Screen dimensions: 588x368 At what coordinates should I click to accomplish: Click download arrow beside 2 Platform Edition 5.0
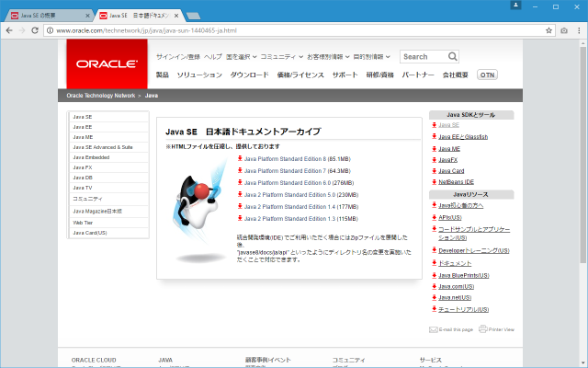tap(240, 194)
